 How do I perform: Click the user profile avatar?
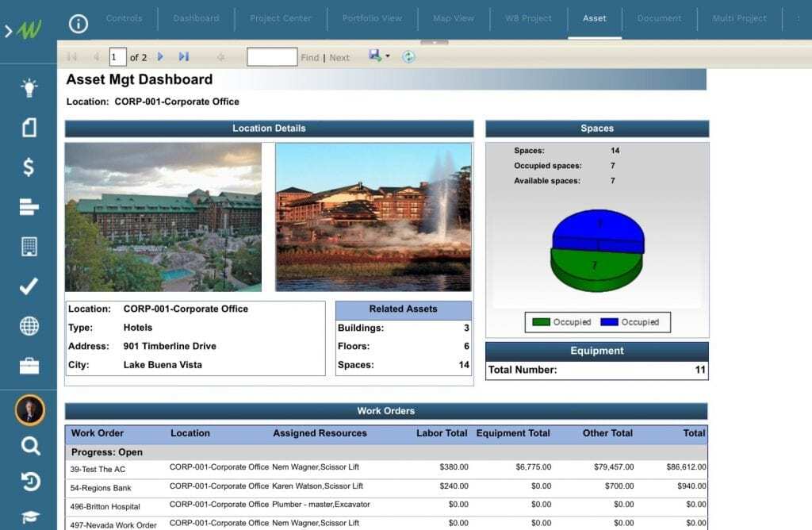point(29,410)
